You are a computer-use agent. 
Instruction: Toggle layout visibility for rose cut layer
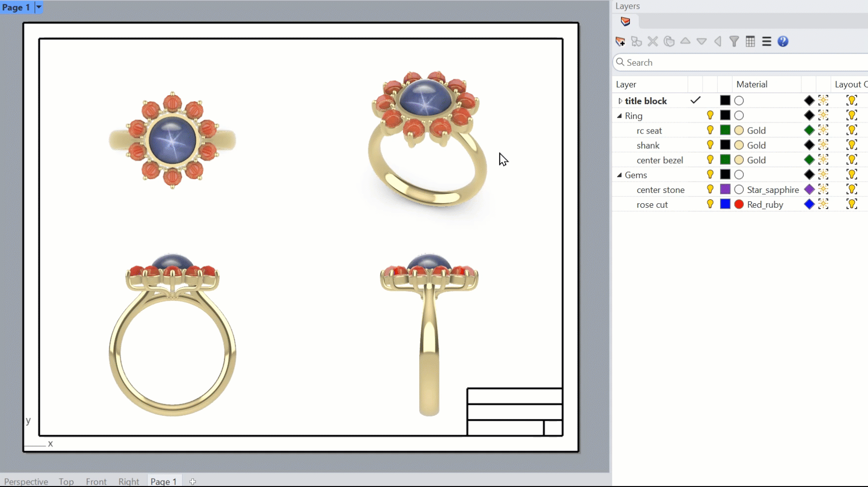coord(852,204)
